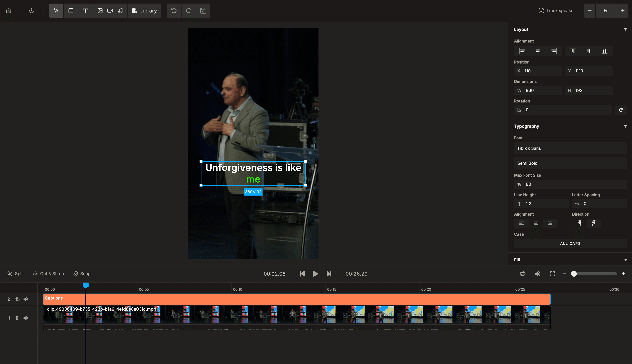Align element to right edge

click(x=554, y=51)
